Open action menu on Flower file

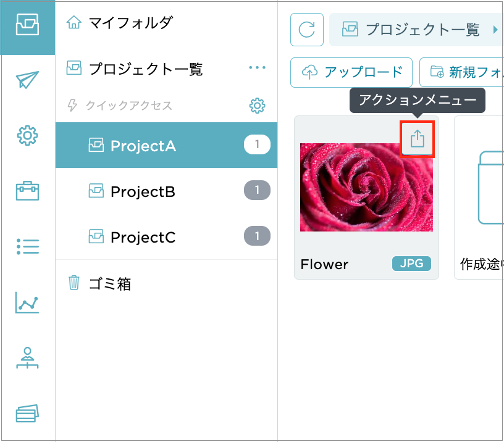point(417,139)
